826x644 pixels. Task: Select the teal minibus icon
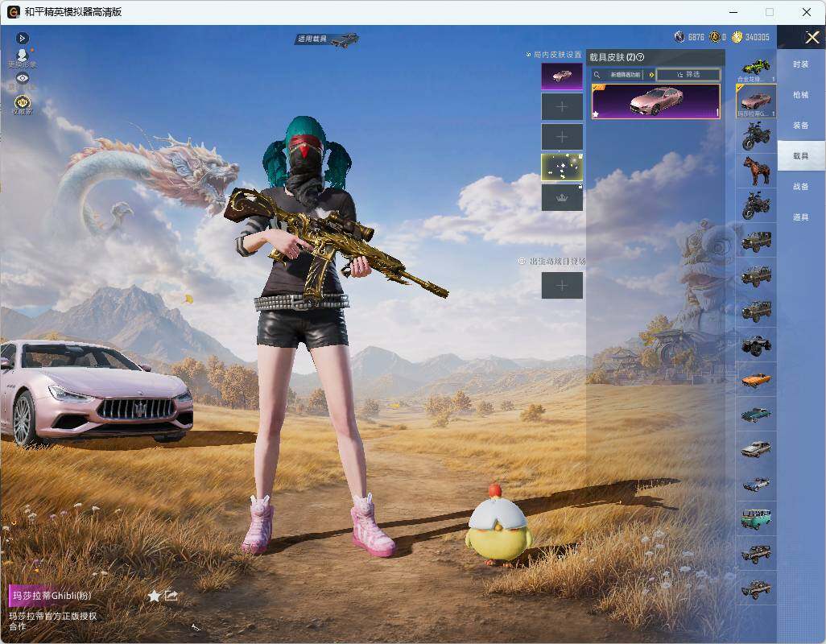[756, 518]
